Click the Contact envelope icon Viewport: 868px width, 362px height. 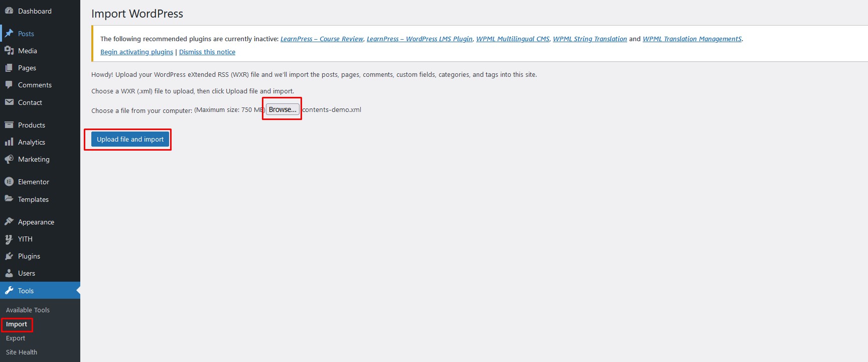click(x=9, y=102)
